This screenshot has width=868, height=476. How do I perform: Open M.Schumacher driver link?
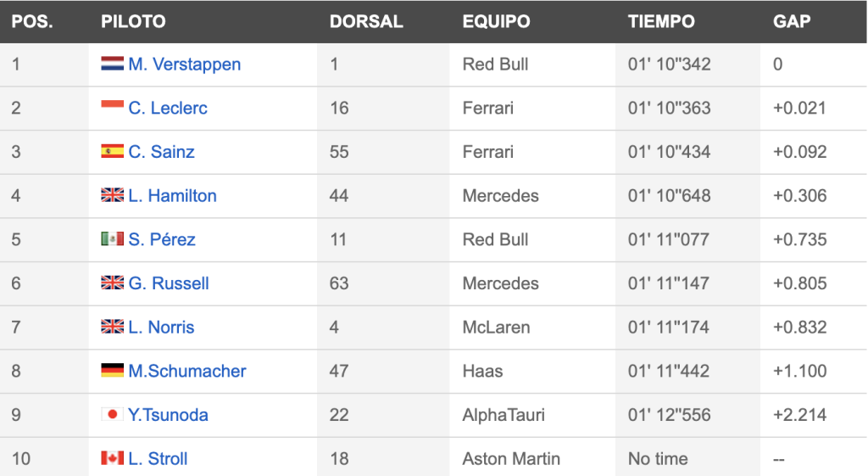click(x=187, y=371)
